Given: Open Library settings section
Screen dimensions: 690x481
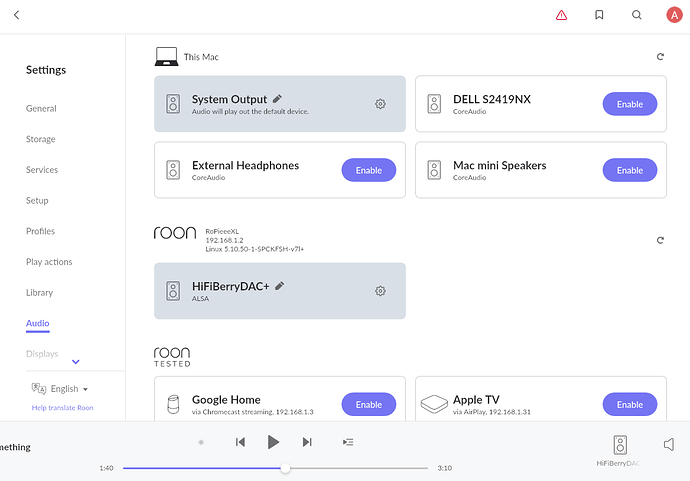Looking at the screenshot, I should (39, 293).
